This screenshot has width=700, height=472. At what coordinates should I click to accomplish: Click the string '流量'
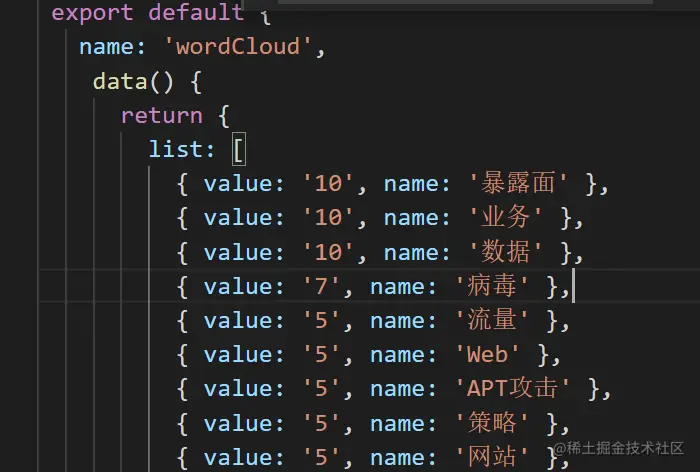point(492,320)
